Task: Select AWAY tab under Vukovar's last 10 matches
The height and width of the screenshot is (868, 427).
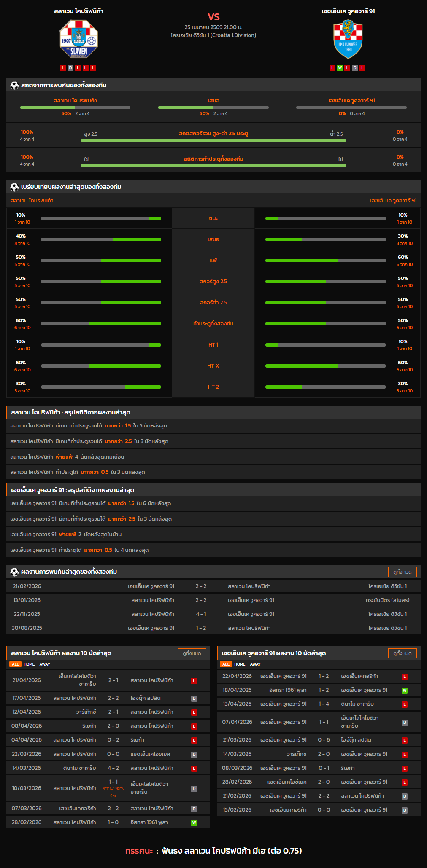Action: click(x=255, y=664)
